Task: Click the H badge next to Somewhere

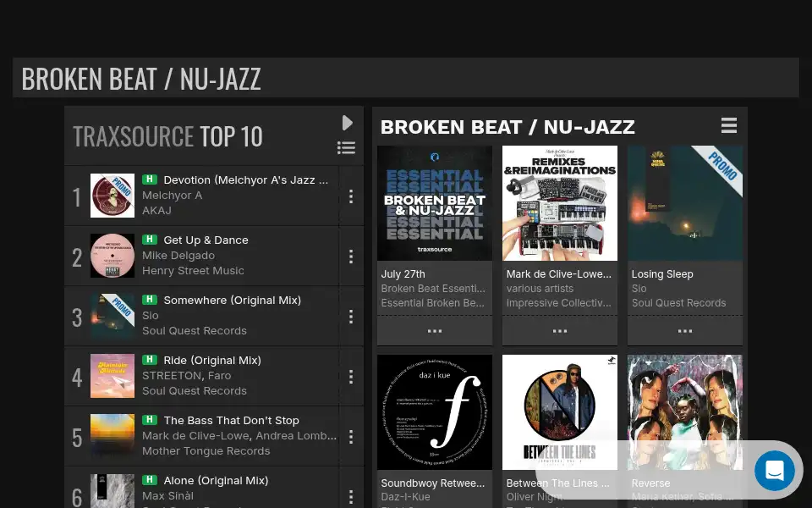Action: (x=150, y=300)
